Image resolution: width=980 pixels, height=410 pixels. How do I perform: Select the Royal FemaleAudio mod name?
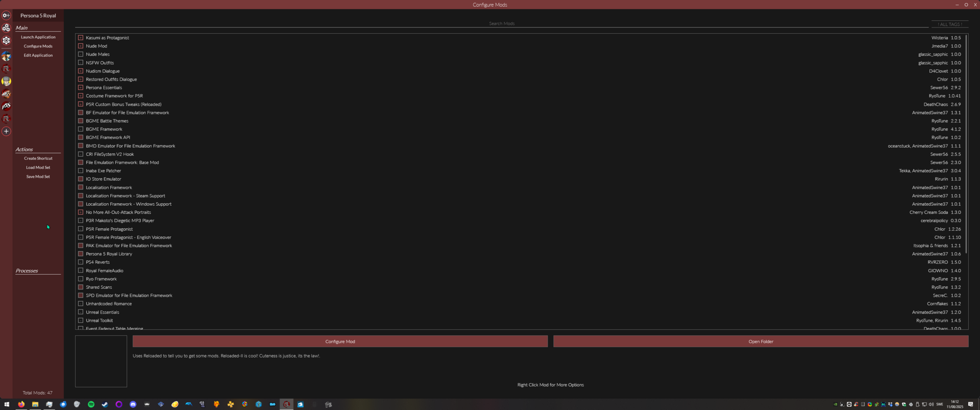(105, 271)
